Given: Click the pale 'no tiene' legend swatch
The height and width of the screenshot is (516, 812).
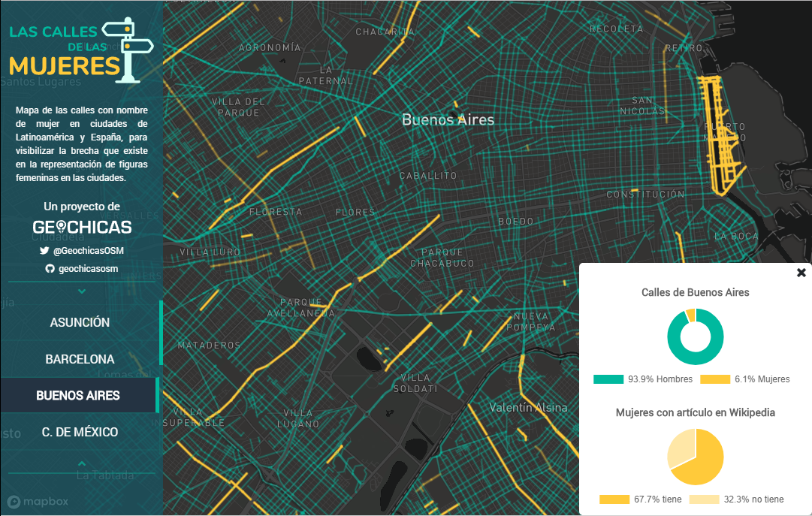Looking at the screenshot, I should [705, 499].
